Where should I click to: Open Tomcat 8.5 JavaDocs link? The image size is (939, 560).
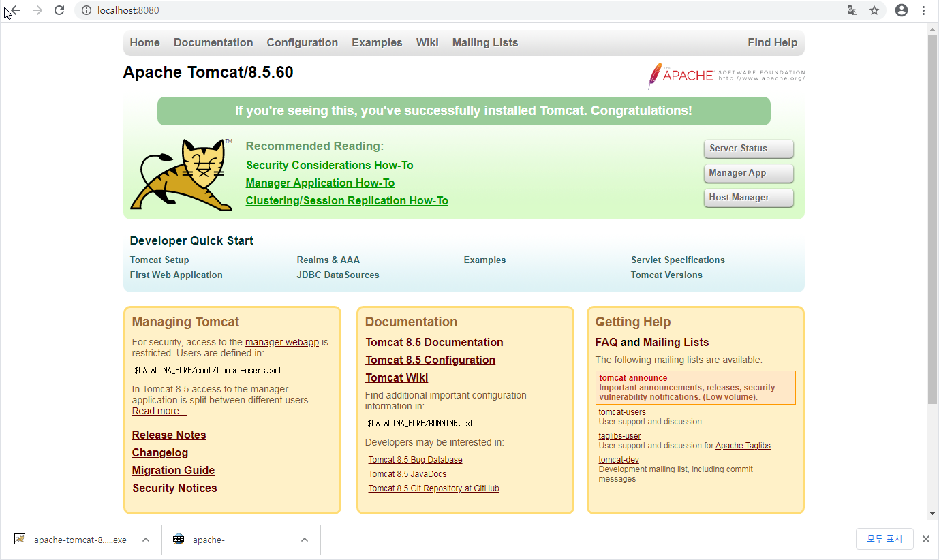pos(407,474)
